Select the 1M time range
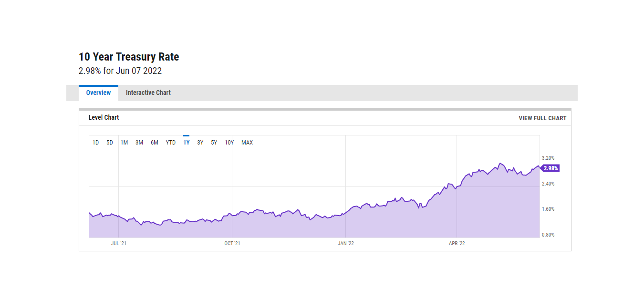 [x=124, y=143]
